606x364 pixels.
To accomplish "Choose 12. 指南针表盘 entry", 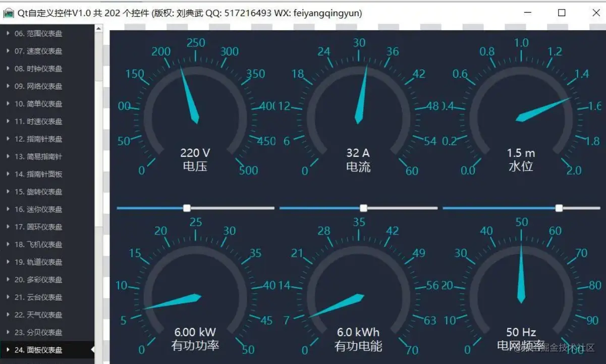I will (47, 139).
